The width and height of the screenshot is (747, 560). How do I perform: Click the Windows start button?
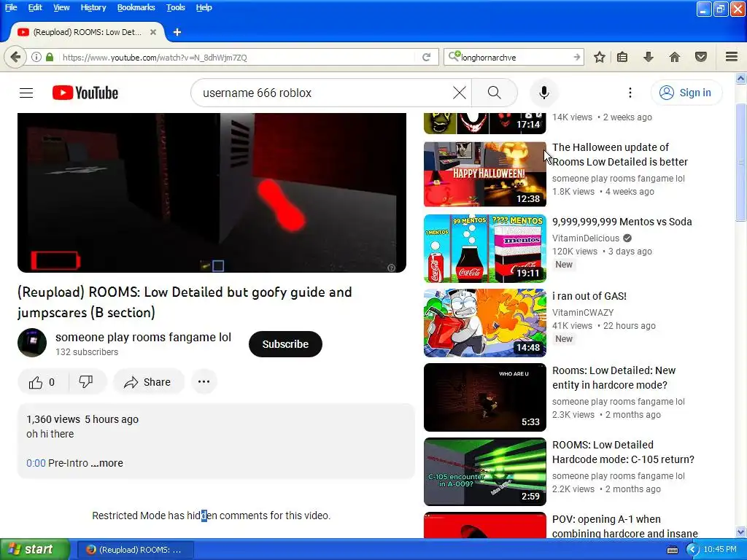point(34,550)
